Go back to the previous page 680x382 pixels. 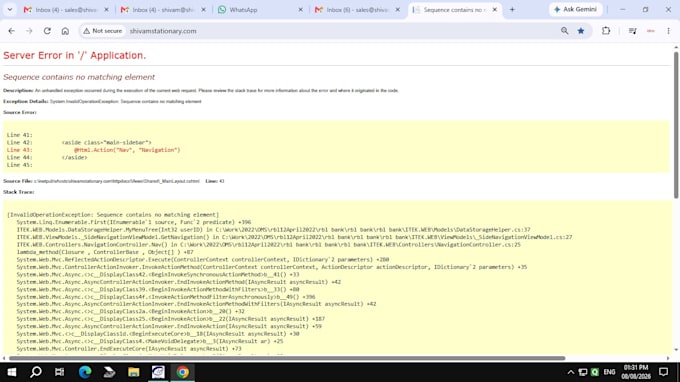[x=12, y=31]
